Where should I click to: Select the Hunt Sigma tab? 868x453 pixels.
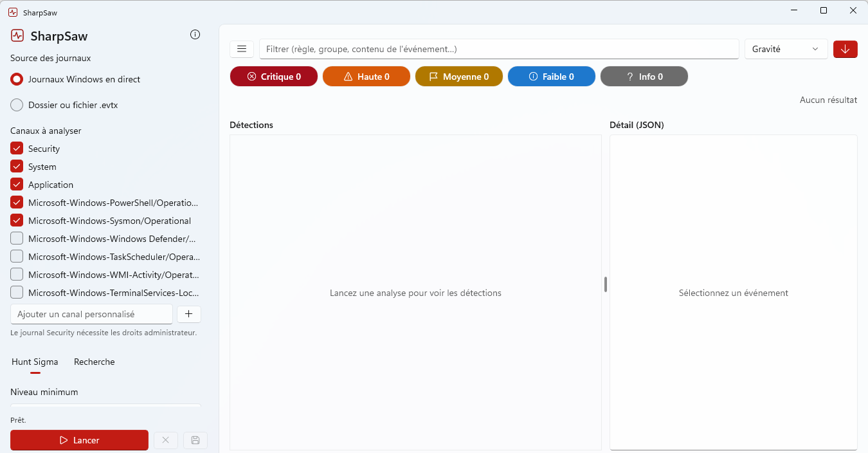35,362
